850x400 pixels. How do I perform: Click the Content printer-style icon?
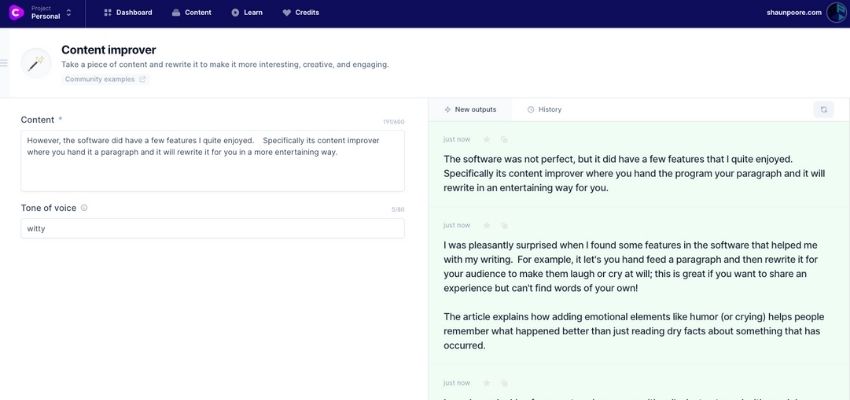176,12
